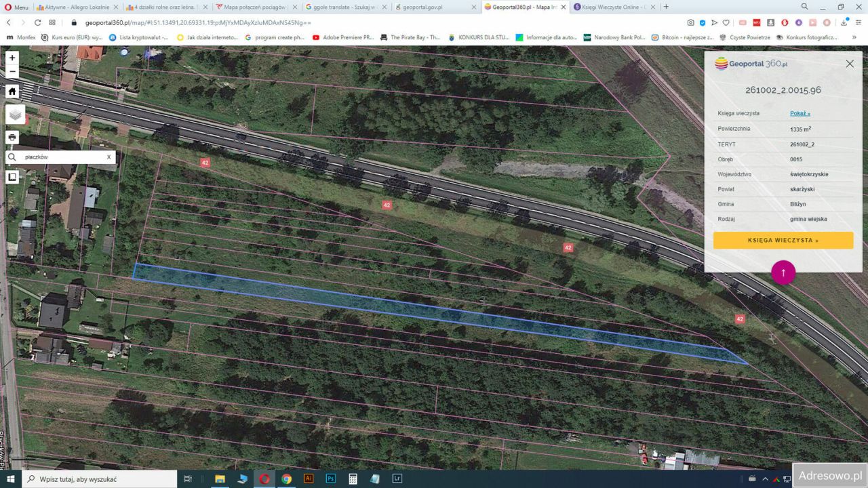The image size is (868, 488).
Task: Open the Opera Menu in the top-left corner
Action: pos(12,7)
